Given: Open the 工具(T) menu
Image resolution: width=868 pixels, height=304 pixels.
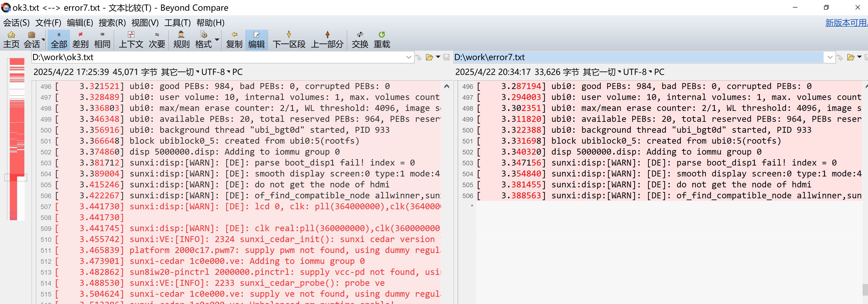Looking at the screenshot, I should [x=177, y=23].
